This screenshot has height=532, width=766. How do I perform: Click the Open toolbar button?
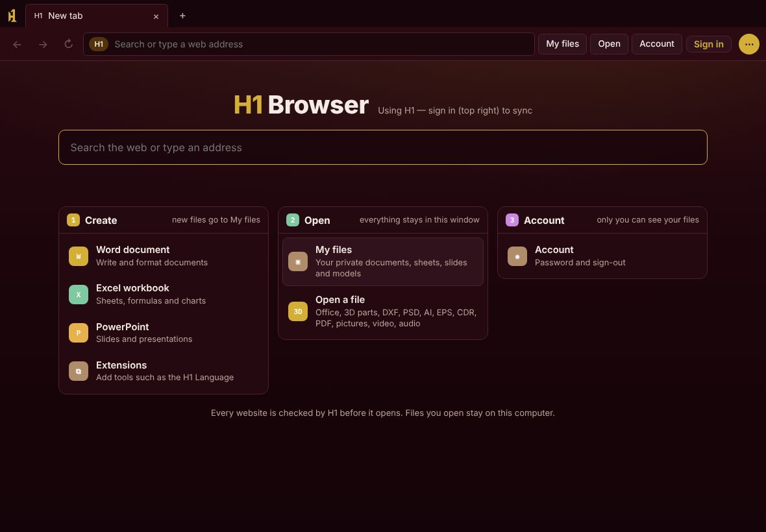point(609,44)
